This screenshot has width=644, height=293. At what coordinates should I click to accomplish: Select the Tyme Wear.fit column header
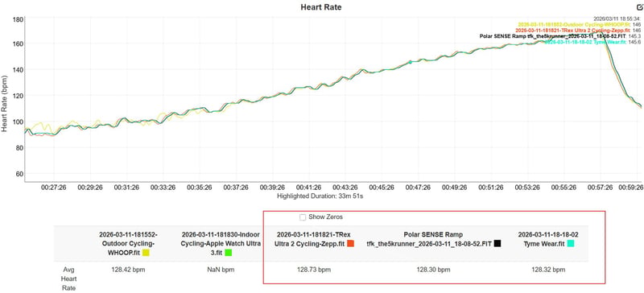548,239
